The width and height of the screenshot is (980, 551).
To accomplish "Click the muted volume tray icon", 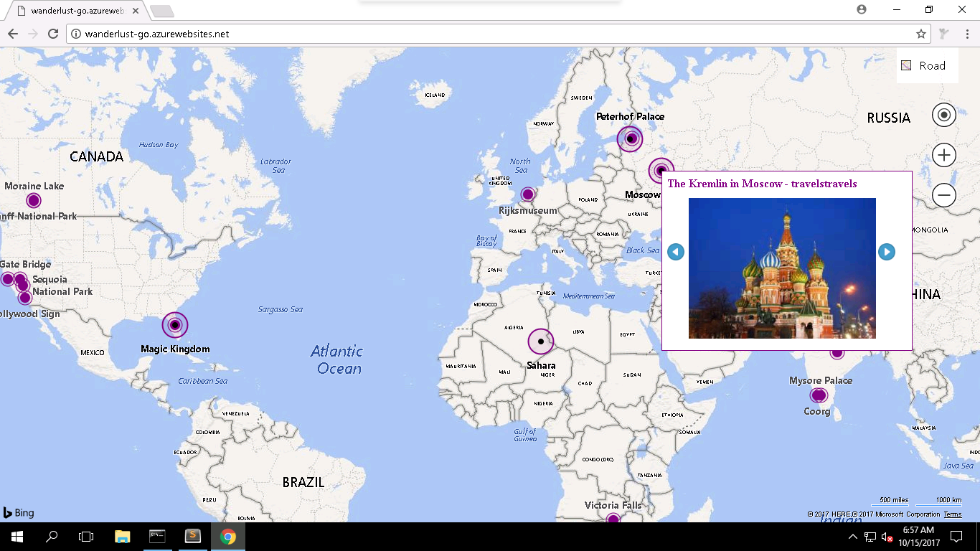I will (x=887, y=537).
